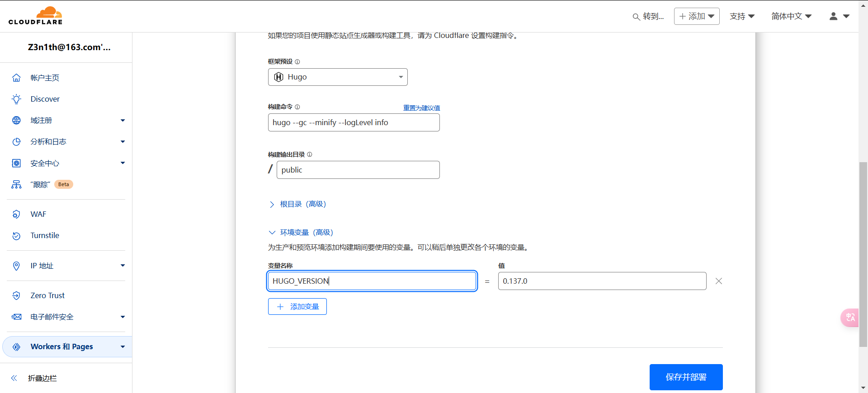Open the 简体中文 language dropdown
This screenshot has height=393, width=868.
791,16
